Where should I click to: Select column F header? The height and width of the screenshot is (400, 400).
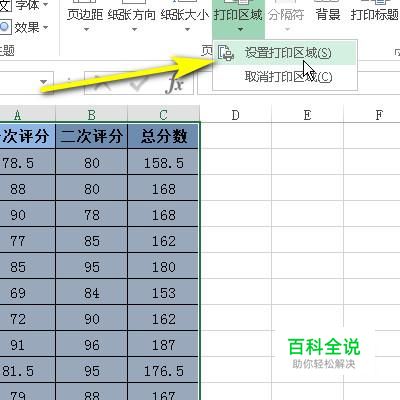[372, 115]
